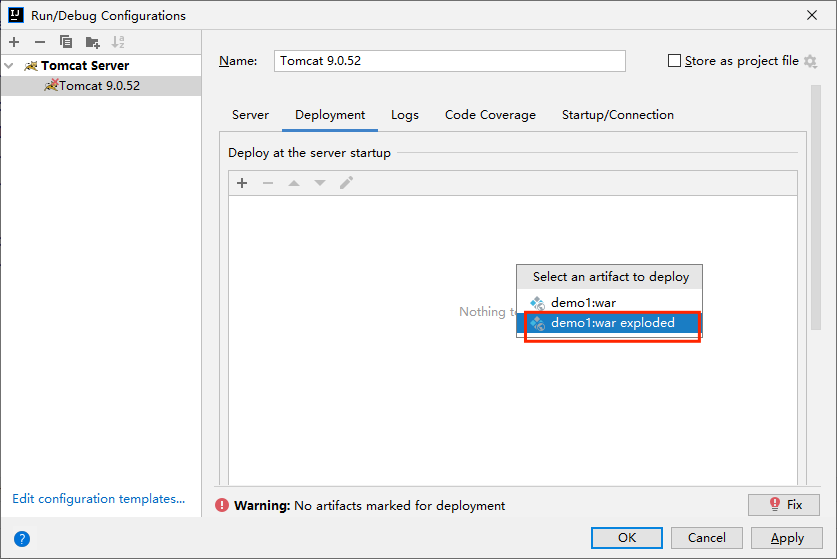This screenshot has width=837, height=559.
Task: Open the help question mark button
Action: tap(22, 539)
